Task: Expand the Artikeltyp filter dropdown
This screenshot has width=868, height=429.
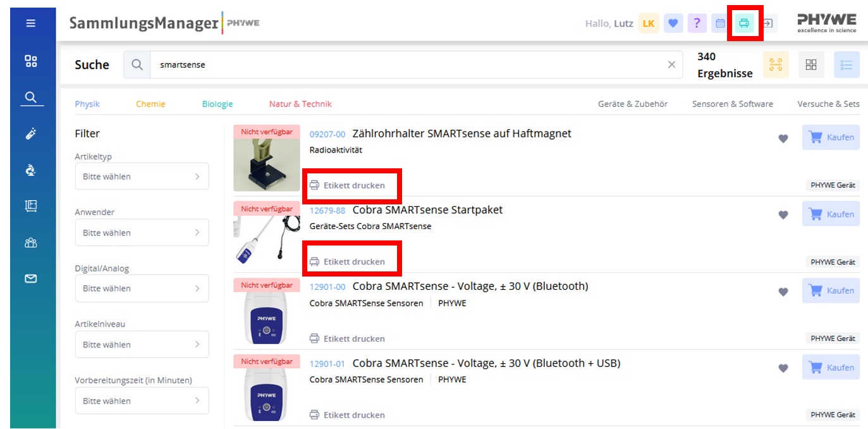Action: (x=142, y=177)
